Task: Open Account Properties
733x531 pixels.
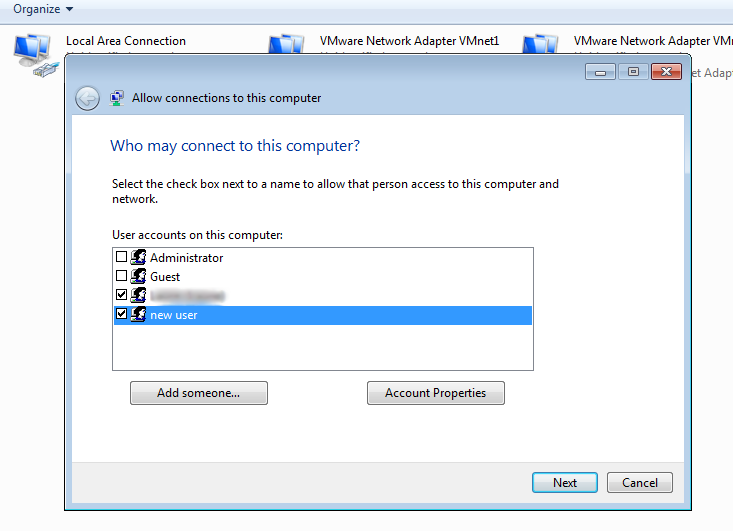Action: (x=436, y=393)
